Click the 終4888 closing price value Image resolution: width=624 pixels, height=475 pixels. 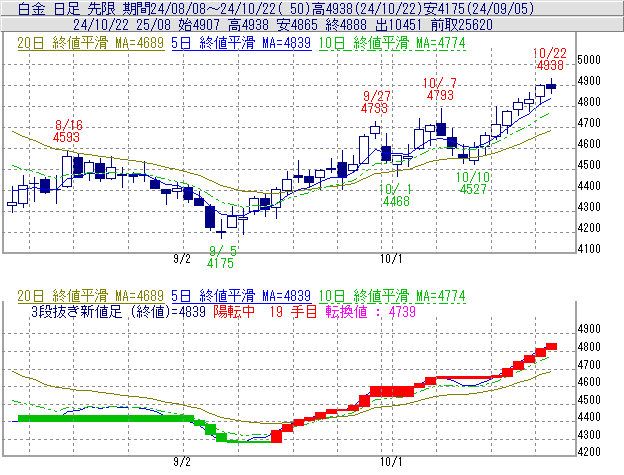[x=346, y=25]
